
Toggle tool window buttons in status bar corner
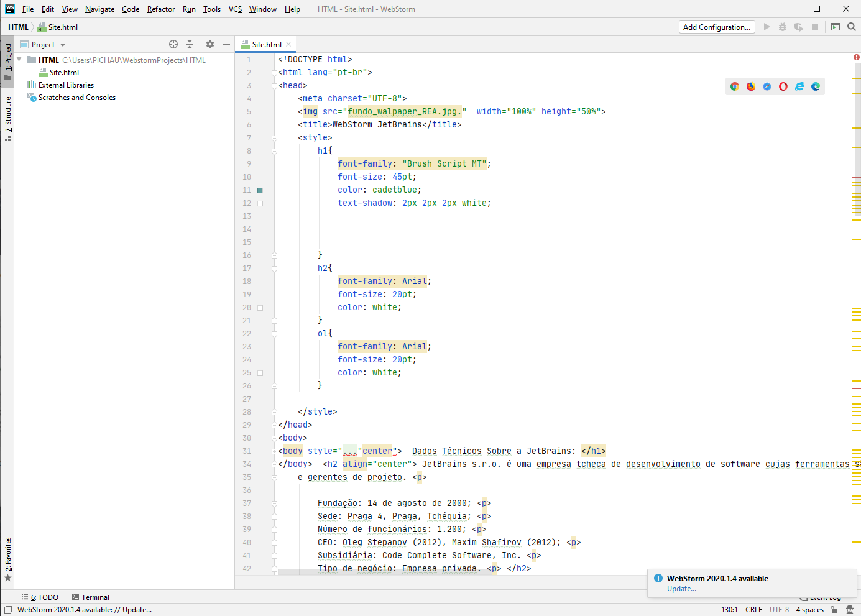pyautogui.click(x=8, y=610)
